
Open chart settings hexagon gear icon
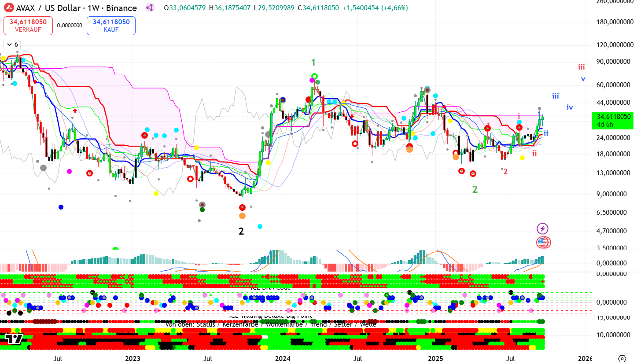coord(622,359)
